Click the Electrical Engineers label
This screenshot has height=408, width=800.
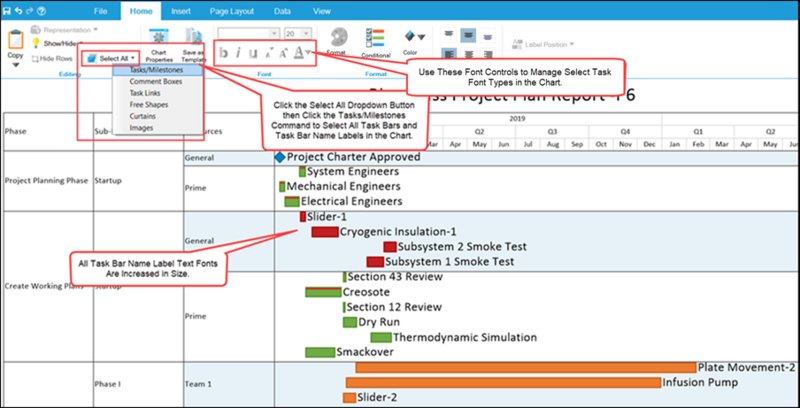pyautogui.click(x=352, y=201)
